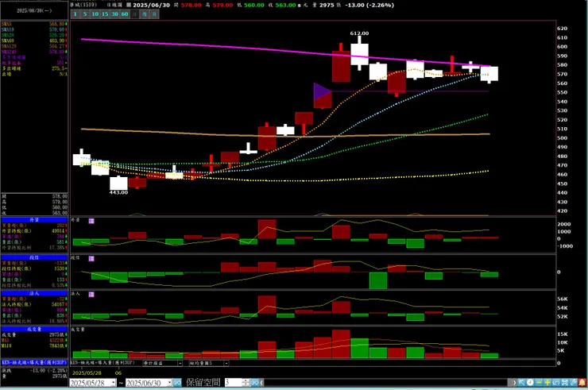Click the 612.00 high price label
This screenshot has height=390, width=588.
359,33
